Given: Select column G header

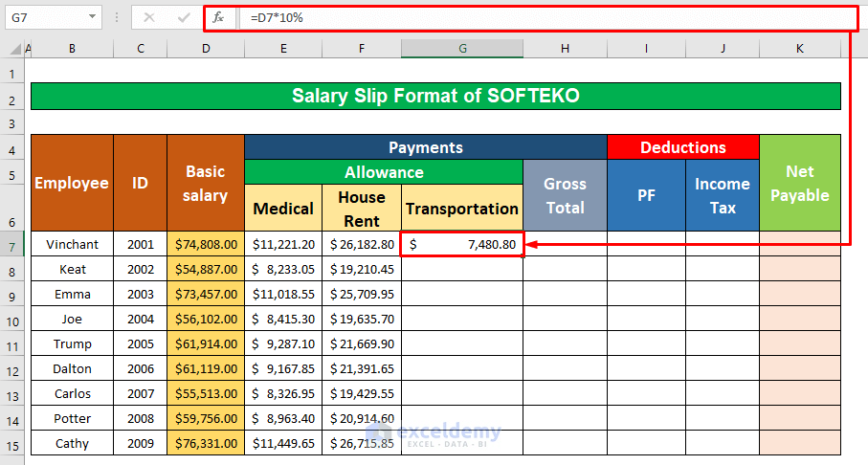Looking at the screenshot, I should tap(461, 49).
